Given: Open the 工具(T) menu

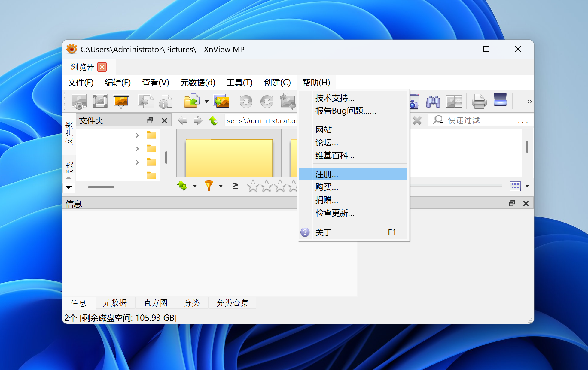Looking at the screenshot, I should [239, 82].
